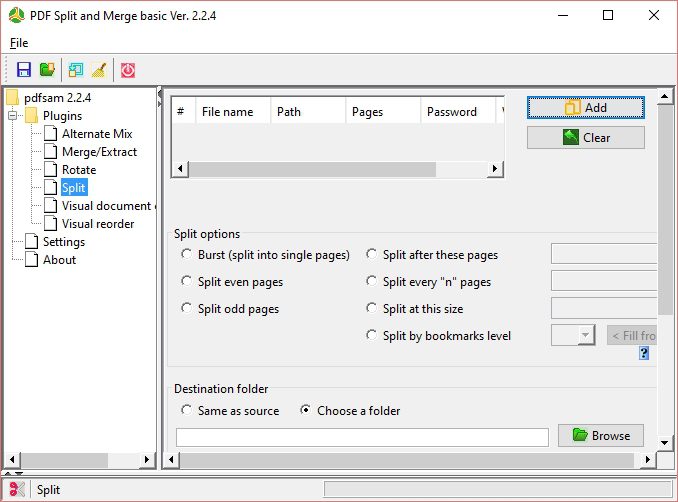
Task: Click file table scroll right arrow
Action: pyautogui.click(x=495, y=169)
